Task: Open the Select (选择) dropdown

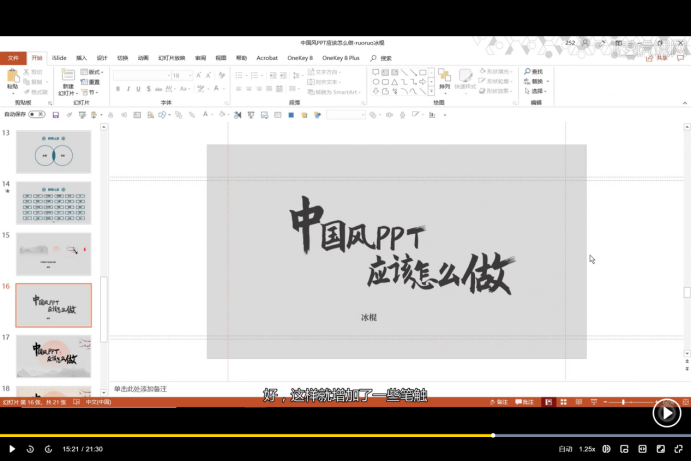Action: click(535, 91)
